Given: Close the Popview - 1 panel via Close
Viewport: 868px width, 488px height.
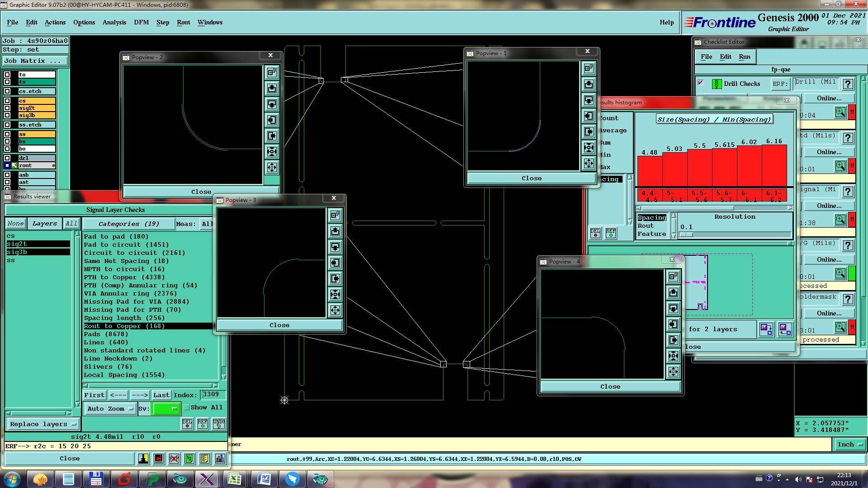Looking at the screenshot, I should coord(531,178).
